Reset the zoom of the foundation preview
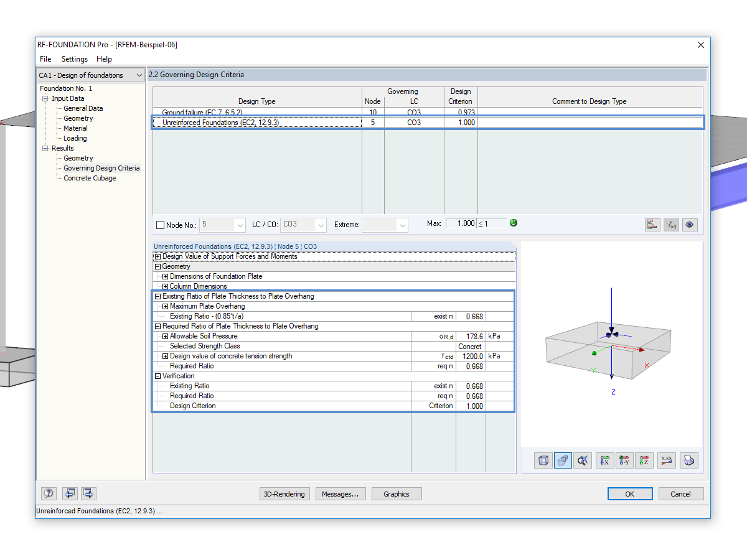747x560 pixels. 583,460
